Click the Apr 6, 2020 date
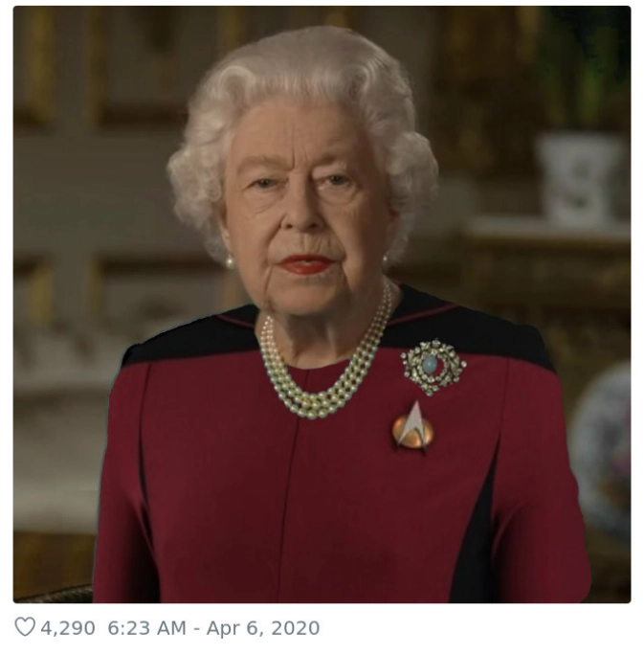644x654 pixels. click(x=263, y=628)
